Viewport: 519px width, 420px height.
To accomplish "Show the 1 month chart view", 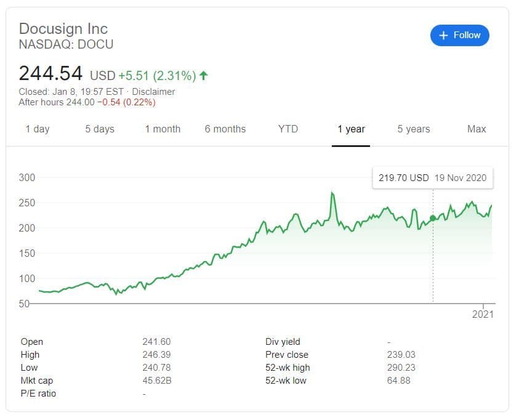I will (163, 129).
